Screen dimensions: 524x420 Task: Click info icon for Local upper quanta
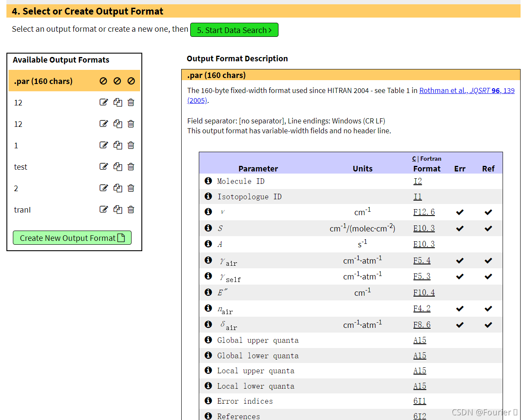pyautogui.click(x=208, y=370)
